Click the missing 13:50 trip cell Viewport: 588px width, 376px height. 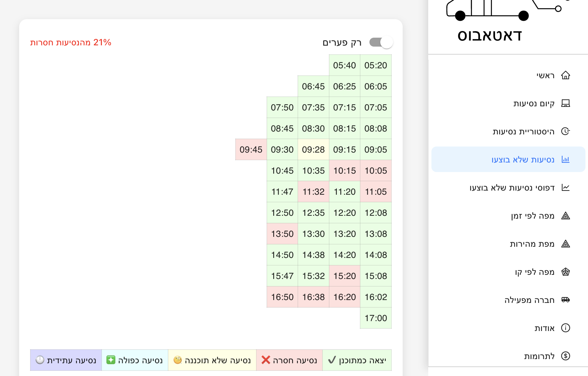pos(282,234)
